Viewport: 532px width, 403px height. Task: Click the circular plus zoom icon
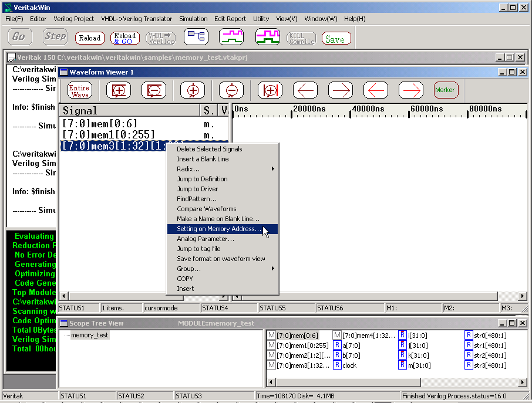193,90
